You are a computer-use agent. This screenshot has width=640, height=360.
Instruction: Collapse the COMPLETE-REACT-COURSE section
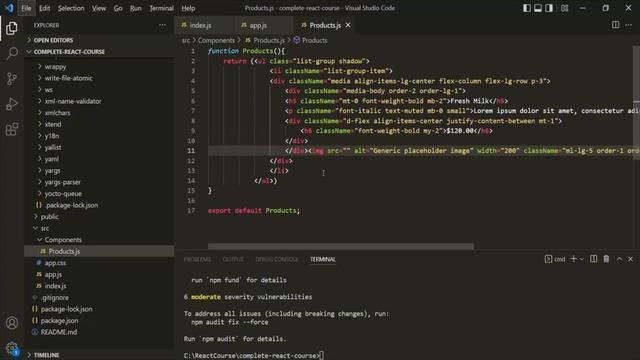99,52
